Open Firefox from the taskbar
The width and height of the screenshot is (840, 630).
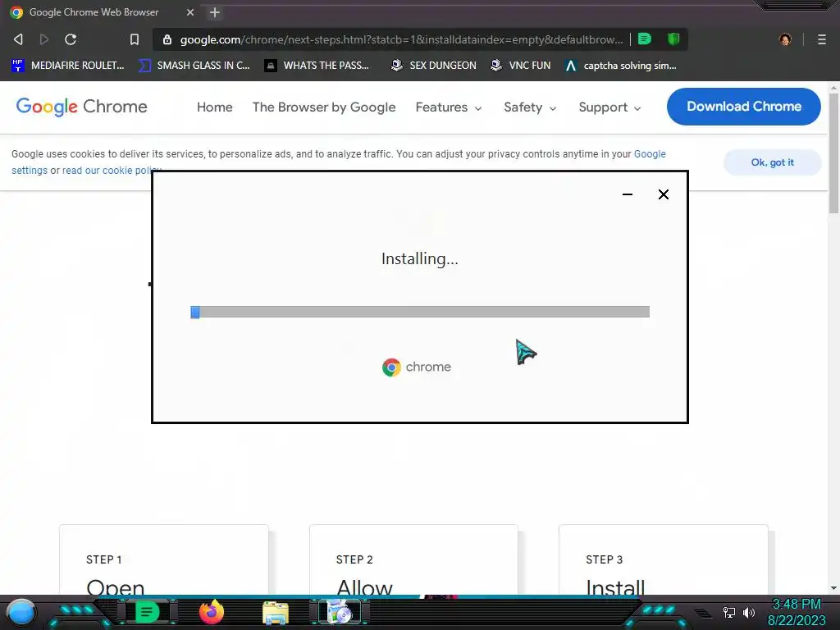pos(212,612)
